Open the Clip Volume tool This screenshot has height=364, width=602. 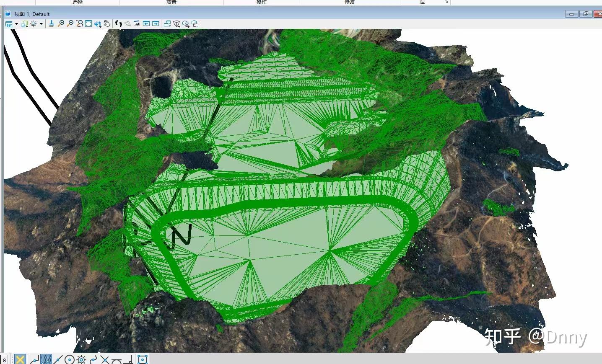[176, 24]
